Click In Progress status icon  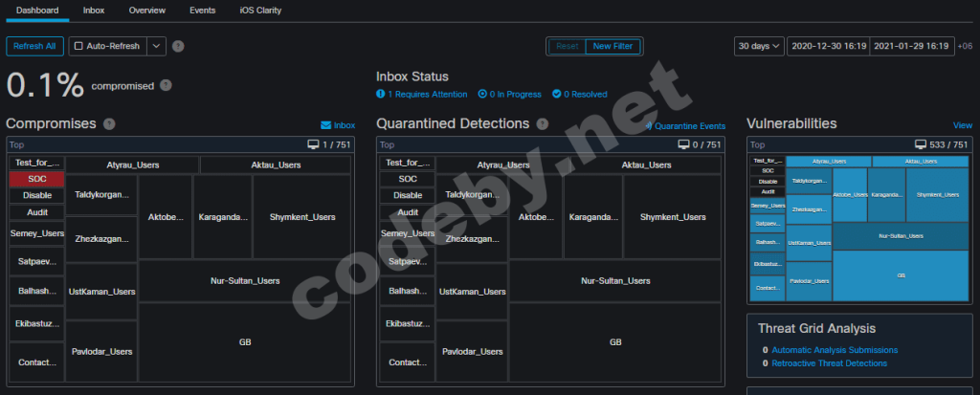[482, 95]
